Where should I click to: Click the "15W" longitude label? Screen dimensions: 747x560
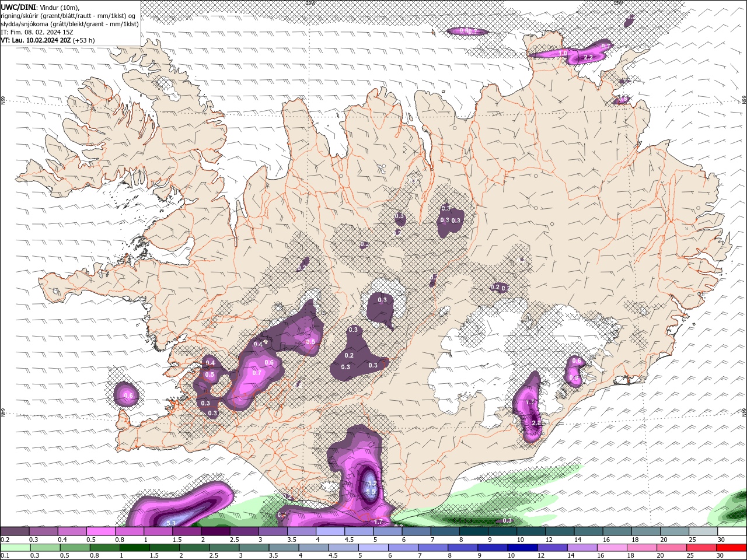pos(617,3)
